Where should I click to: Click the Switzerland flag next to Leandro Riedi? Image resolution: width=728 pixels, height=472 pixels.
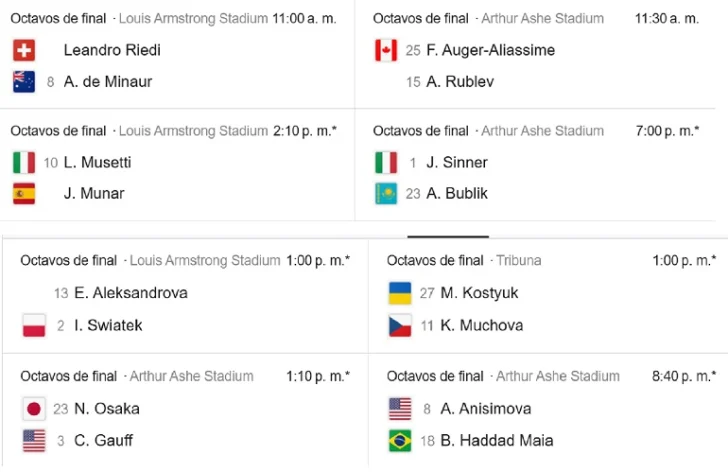[24, 50]
